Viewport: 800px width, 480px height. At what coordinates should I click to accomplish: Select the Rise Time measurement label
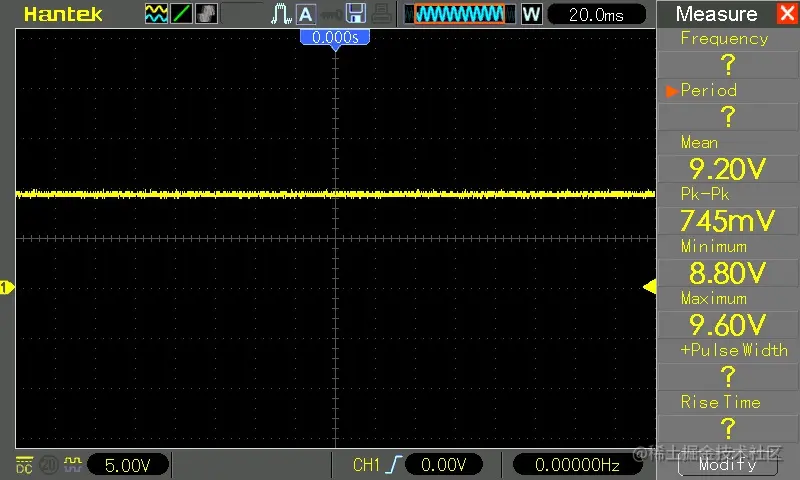pyautogui.click(x=720, y=402)
